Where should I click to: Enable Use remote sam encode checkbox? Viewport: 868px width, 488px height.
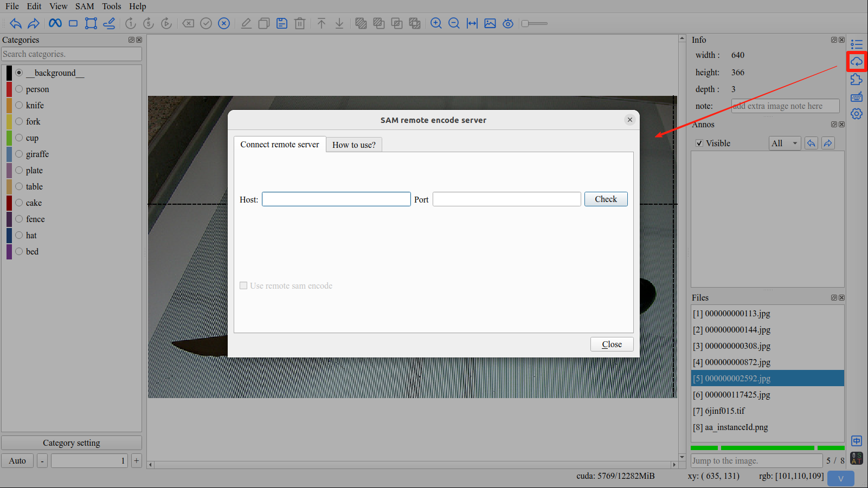point(243,285)
